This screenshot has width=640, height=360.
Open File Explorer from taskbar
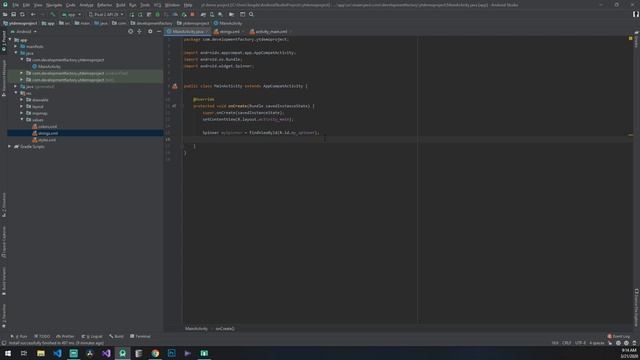coord(41,353)
